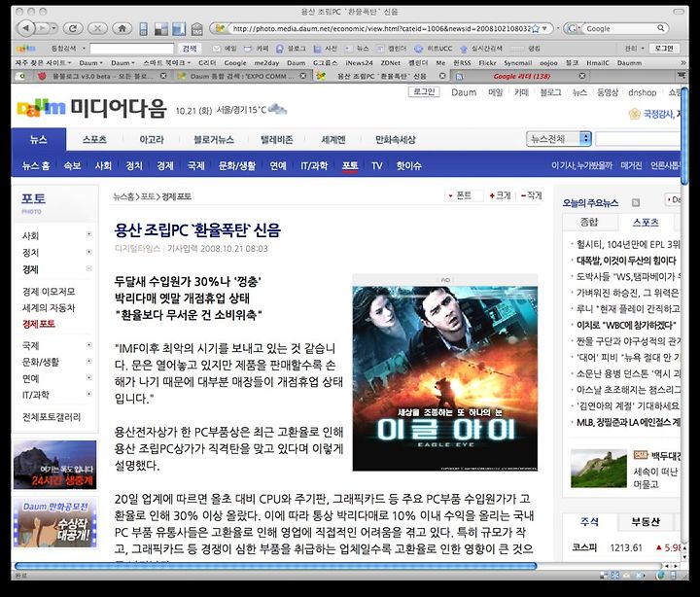Decrease text size with -작게

531,195
